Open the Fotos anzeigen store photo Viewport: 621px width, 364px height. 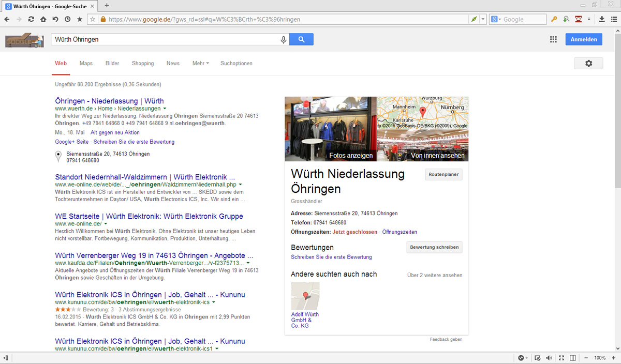point(331,129)
